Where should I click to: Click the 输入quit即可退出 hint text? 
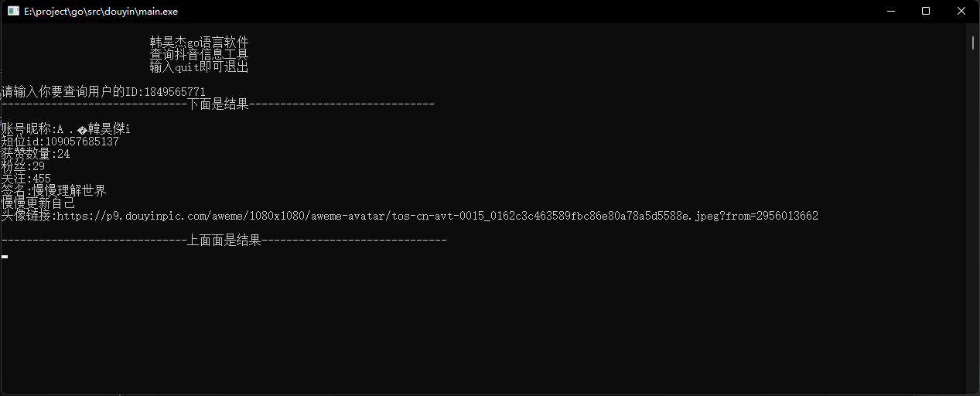[x=199, y=67]
